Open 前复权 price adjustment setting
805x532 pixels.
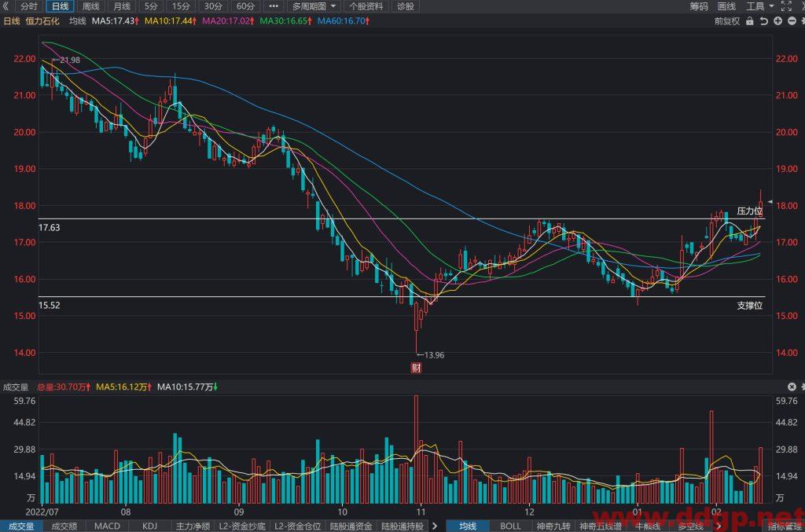[x=727, y=21]
